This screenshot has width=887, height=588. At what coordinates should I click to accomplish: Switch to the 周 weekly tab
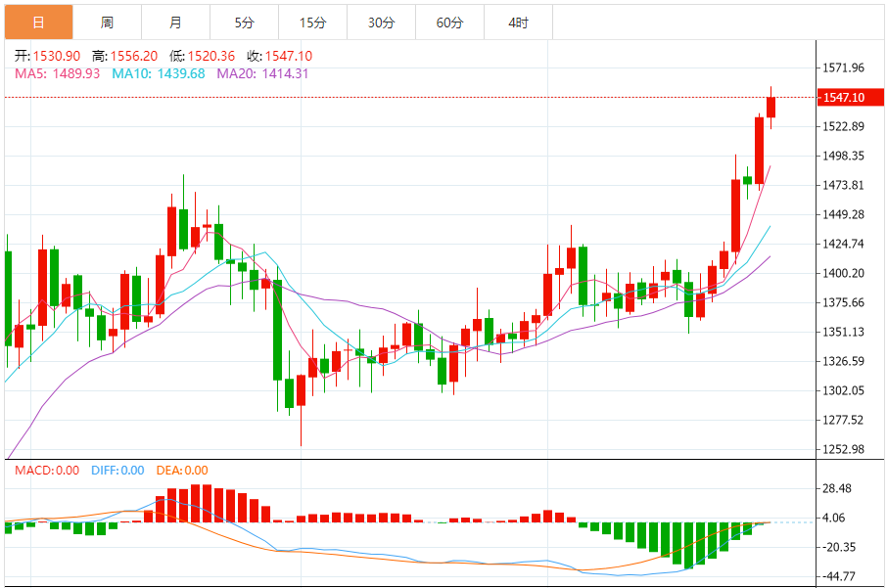tap(107, 23)
